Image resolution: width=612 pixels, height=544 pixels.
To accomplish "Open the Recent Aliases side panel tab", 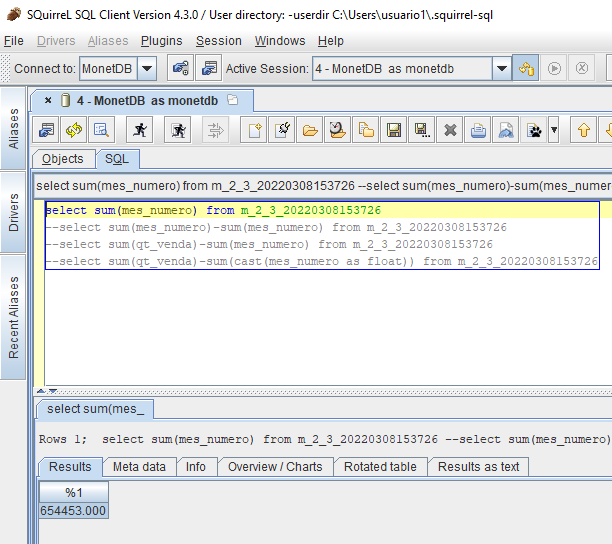I will (14, 317).
